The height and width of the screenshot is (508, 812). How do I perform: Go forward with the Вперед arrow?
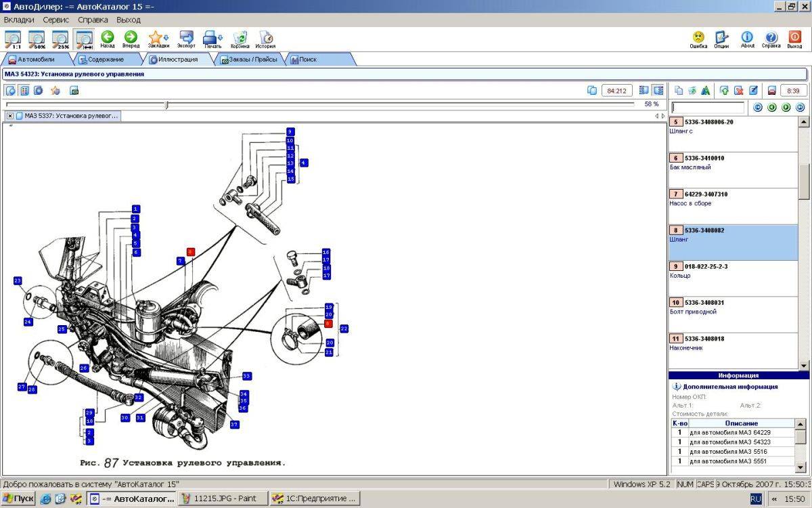coord(131,39)
